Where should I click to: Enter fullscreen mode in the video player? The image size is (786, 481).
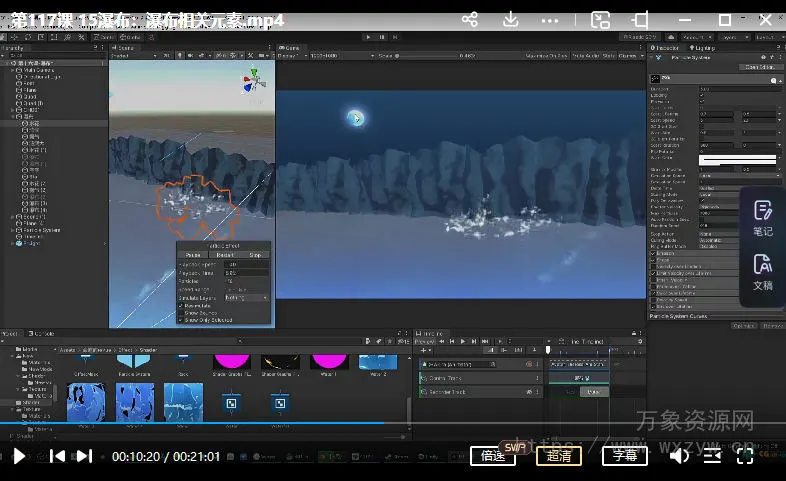[x=745, y=456]
